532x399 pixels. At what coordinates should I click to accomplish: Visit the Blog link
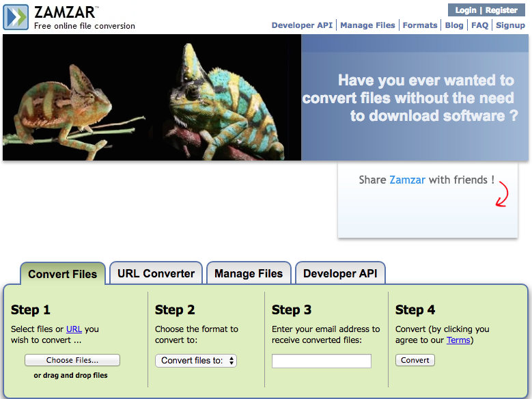click(454, 25)
